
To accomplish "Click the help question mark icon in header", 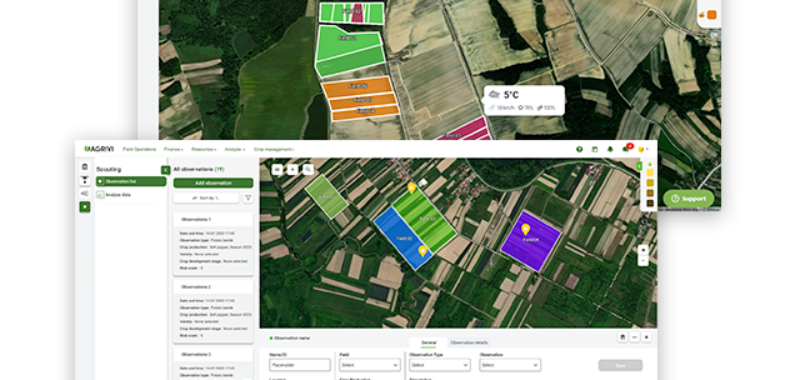I will coord(579,149).
